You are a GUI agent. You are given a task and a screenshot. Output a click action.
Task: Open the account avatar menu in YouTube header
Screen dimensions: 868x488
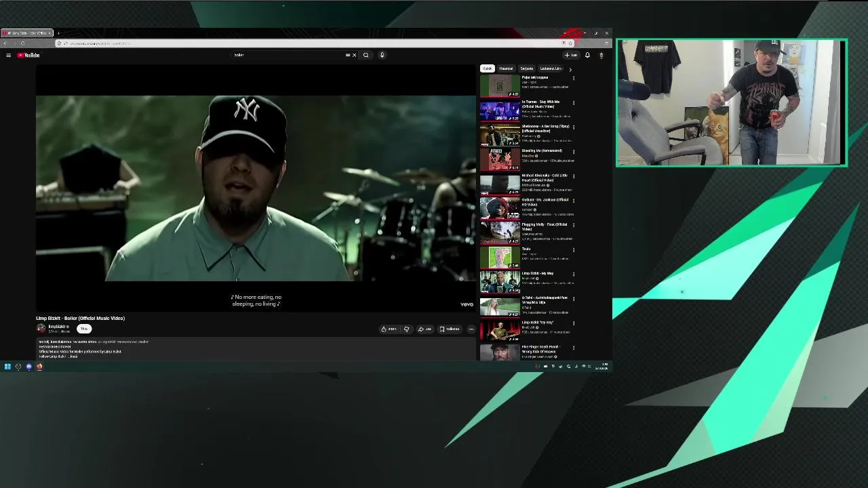pos(601,55)
